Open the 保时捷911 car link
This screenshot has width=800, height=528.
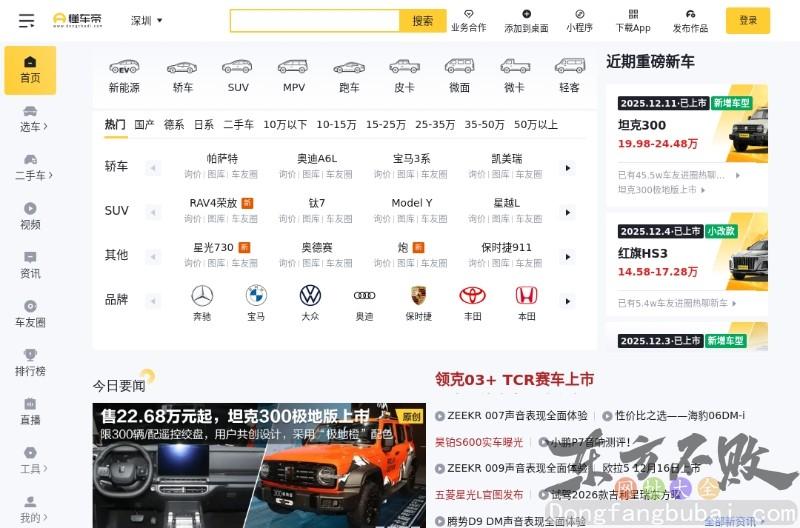coord(506,247)
